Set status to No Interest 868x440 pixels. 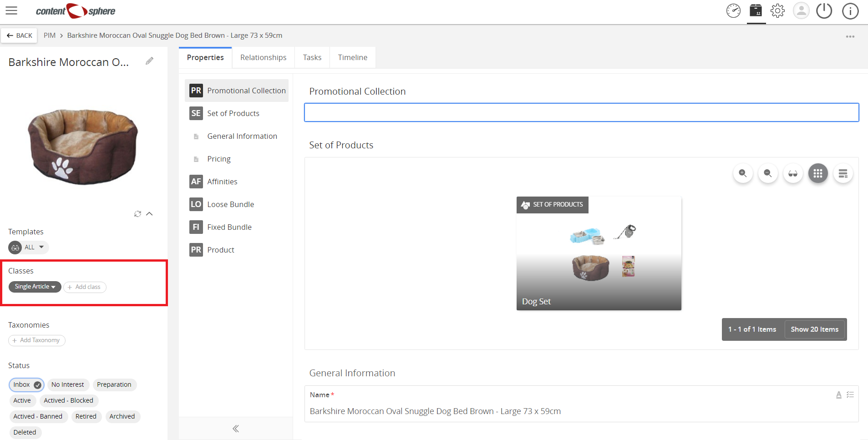68,384
